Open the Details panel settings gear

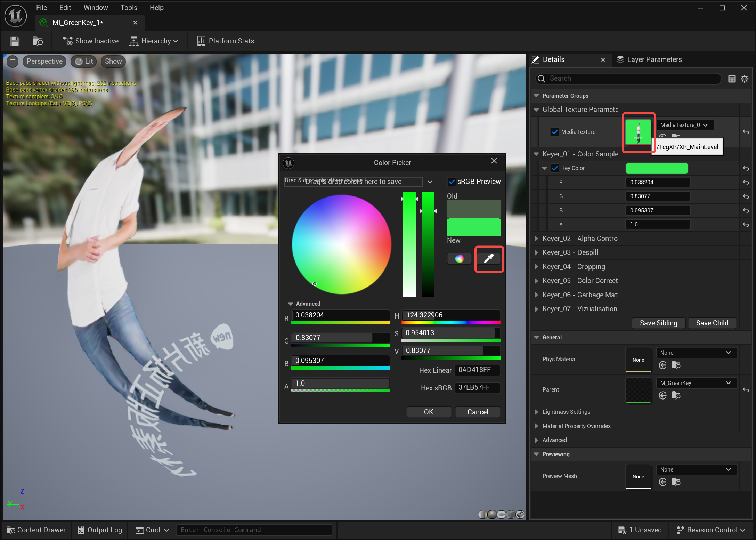[745, 79]
